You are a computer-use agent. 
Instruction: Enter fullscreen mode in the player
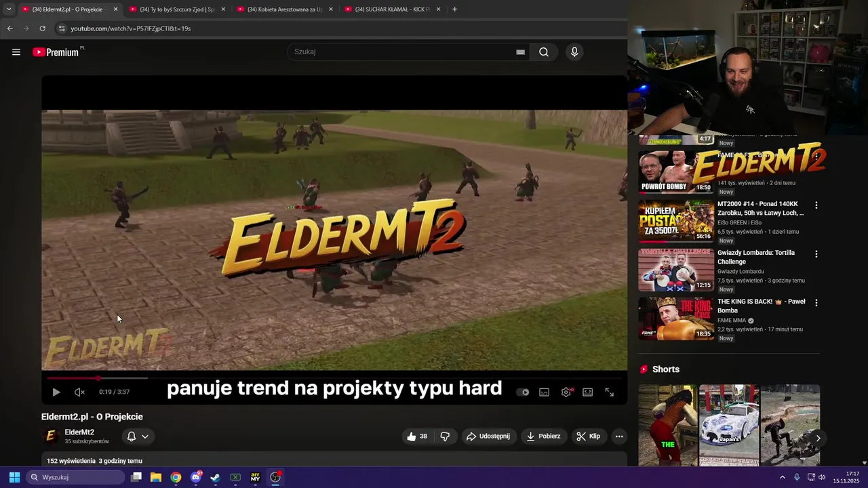coord(610,392)
